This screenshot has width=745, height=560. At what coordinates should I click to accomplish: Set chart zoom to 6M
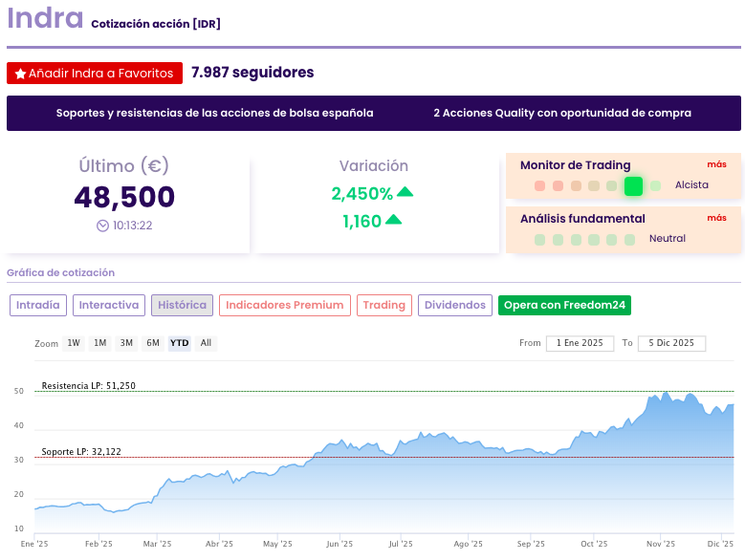coord(153,343)
